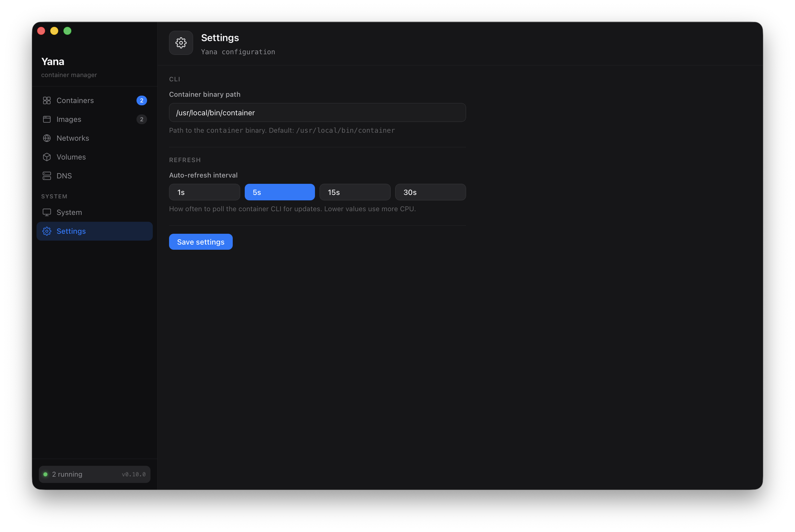
Task: Open DNS using its server icon
Action: pyautogui.click(x=47, y=176)
